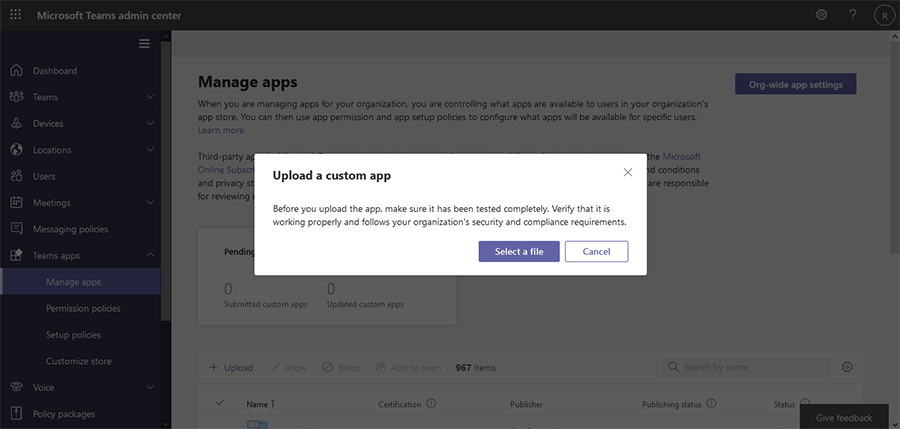Open the app launcher waffle icon
900x429 pixels.
pos(15,15)
